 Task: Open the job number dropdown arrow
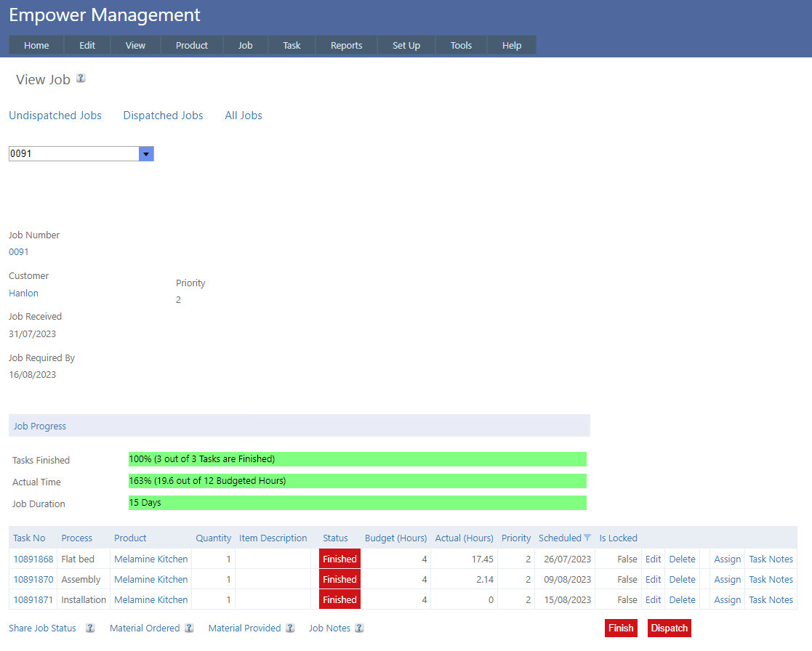click(146, 154)
